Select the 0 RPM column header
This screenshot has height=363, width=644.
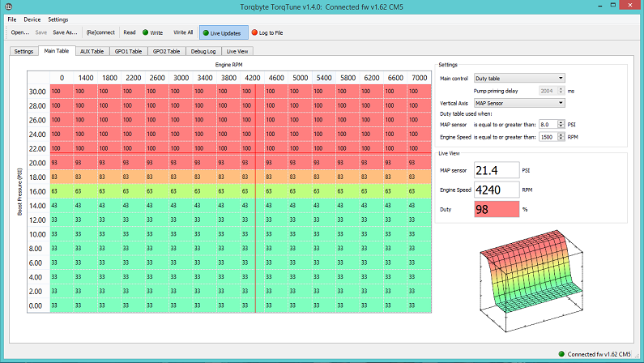tap(62, 78)
